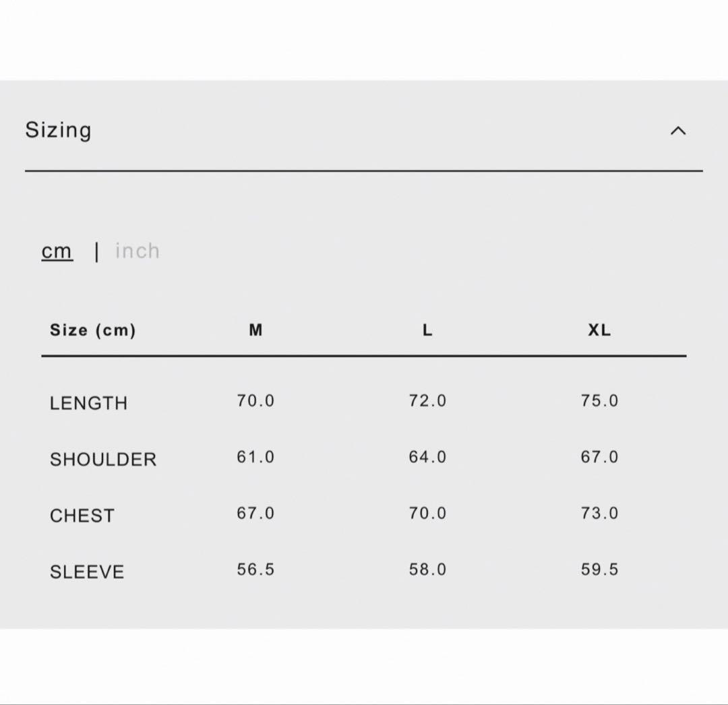The width and height of the screenshot is (728, 705).
Task: Click the SLEEVE row label
Action: coord(87,572)
